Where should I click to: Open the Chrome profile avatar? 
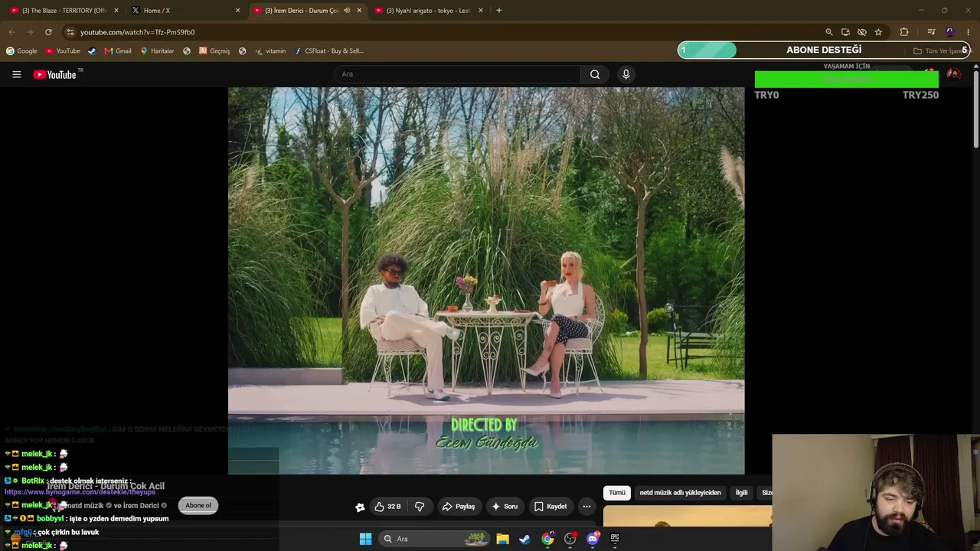(x=950, y=32)
